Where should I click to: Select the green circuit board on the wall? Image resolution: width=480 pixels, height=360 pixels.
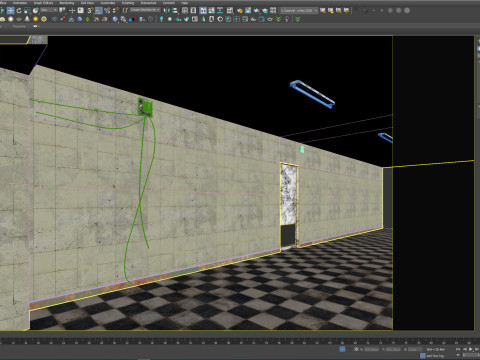click(145, 107)
